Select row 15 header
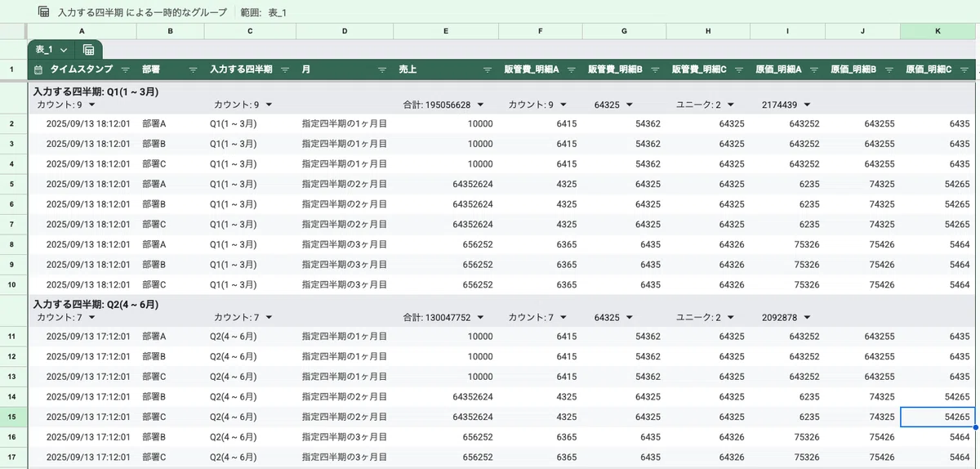Screen dimensions: 980x469 (x=12, y=417)
